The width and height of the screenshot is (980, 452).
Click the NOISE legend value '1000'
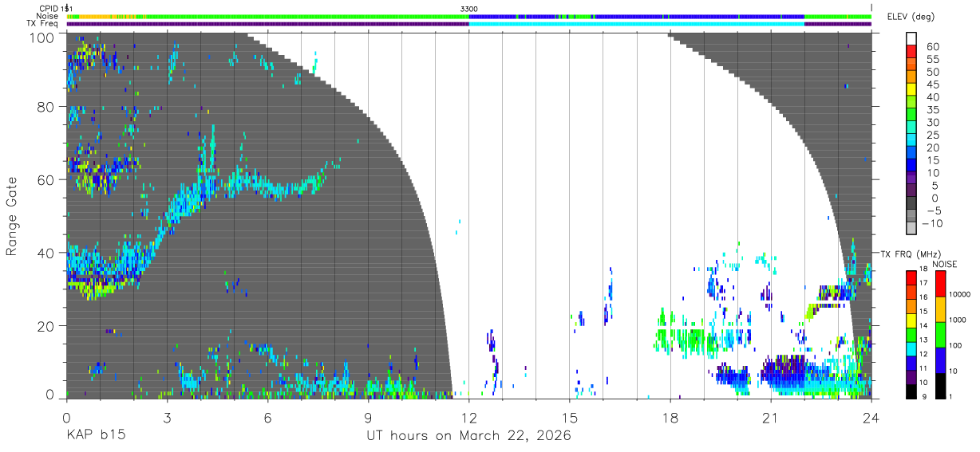point(956,320)
